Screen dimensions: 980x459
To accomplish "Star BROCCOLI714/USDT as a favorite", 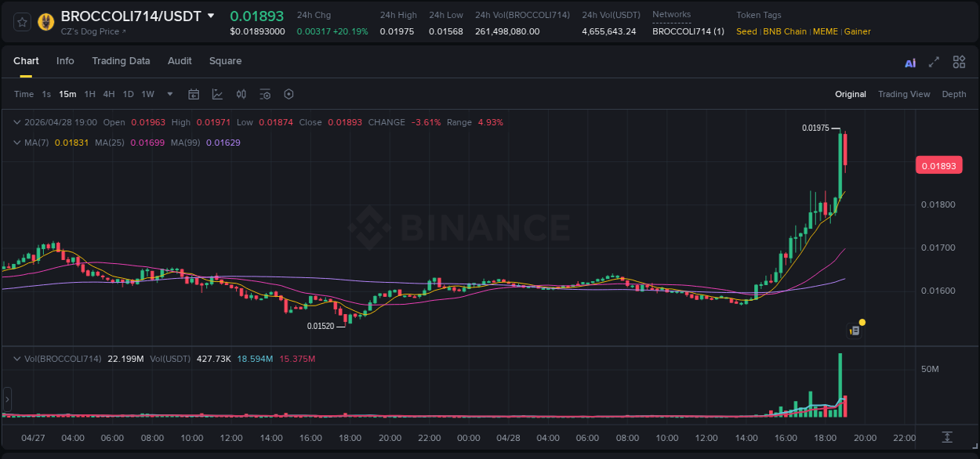I will pos(22,22).
